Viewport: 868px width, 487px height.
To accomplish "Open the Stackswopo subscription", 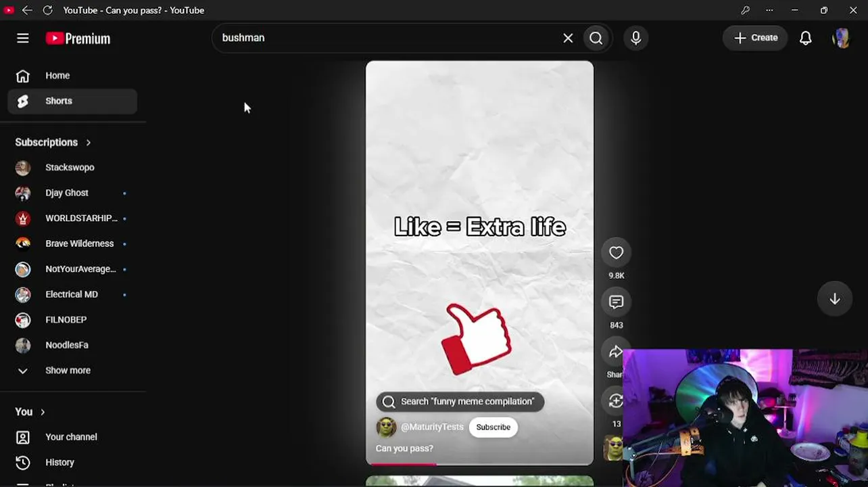I will tap(72, 168).
